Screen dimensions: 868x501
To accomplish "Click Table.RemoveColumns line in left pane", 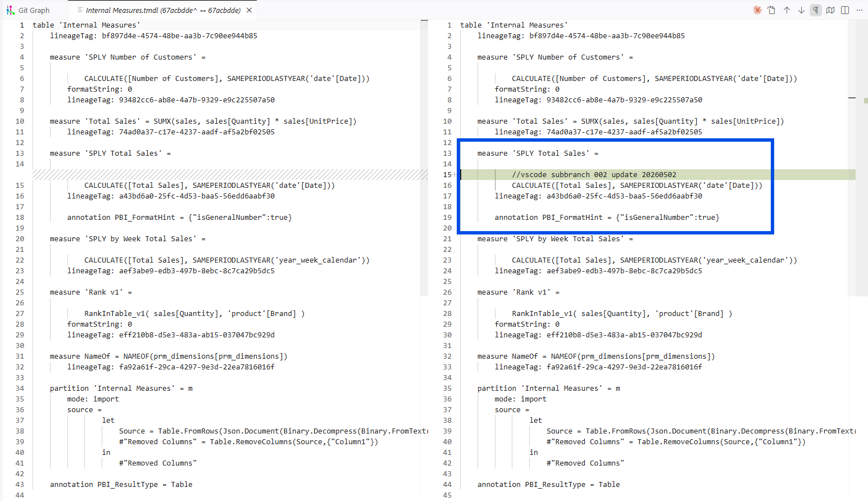I will pos(248,442).
